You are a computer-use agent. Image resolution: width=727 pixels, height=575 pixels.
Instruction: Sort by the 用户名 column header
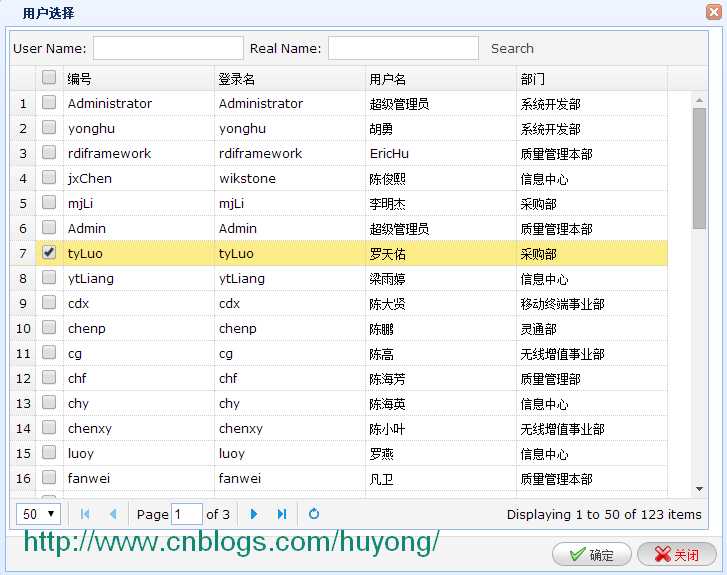pyautogui.click(x=441, y=79)
